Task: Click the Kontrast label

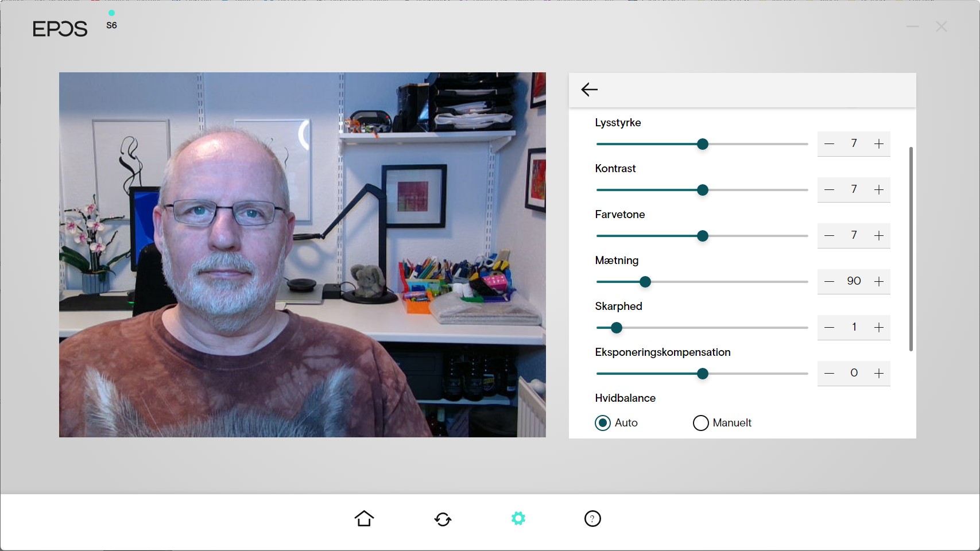Action: click(615, 169)
